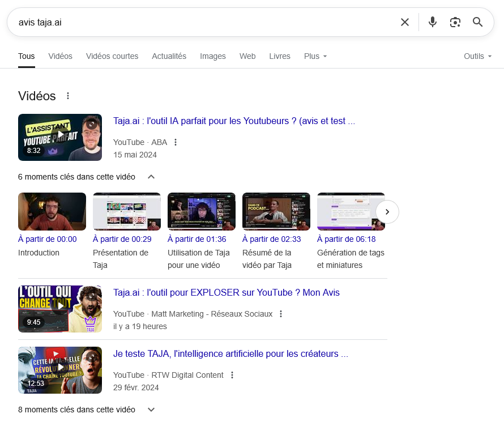The height and width of the screenshot is (422, 504).
Task: Jump to the moment À partir de 02:33
Action: [x=272, y=239]
